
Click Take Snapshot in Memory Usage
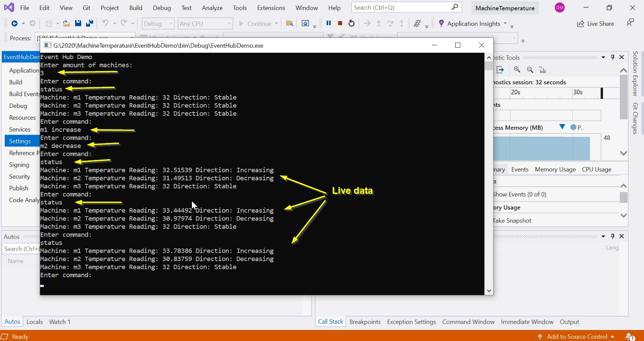512,221
